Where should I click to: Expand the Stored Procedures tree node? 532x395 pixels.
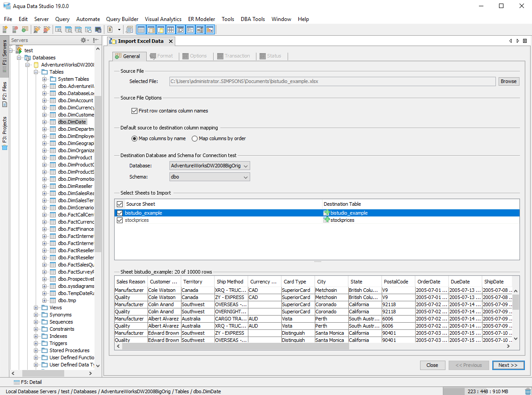36,350
